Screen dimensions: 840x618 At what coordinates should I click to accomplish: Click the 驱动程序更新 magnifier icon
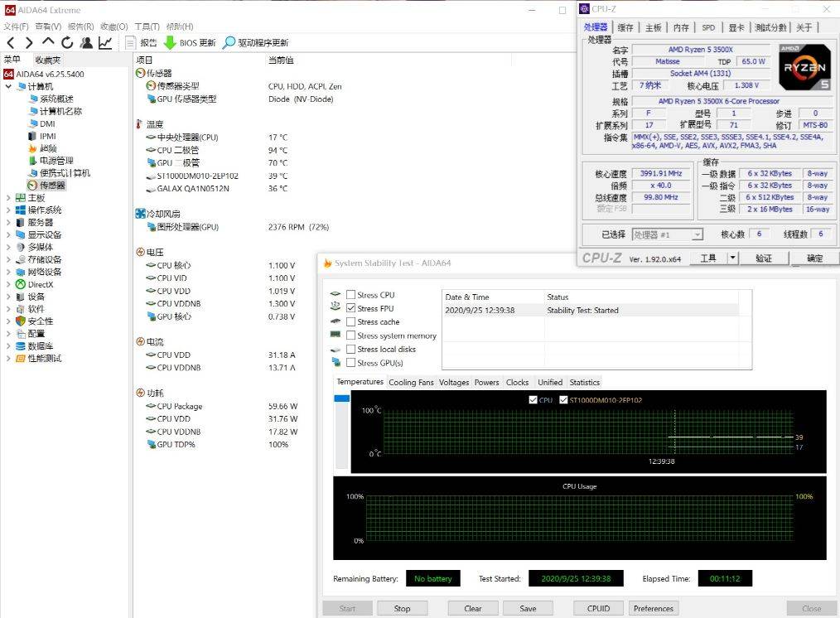coord(229,43)
